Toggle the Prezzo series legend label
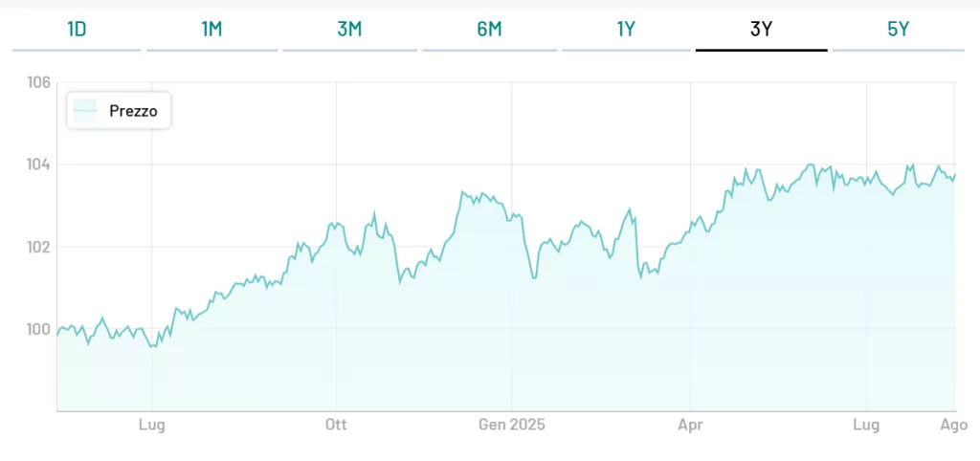 [x=133, y=111]
